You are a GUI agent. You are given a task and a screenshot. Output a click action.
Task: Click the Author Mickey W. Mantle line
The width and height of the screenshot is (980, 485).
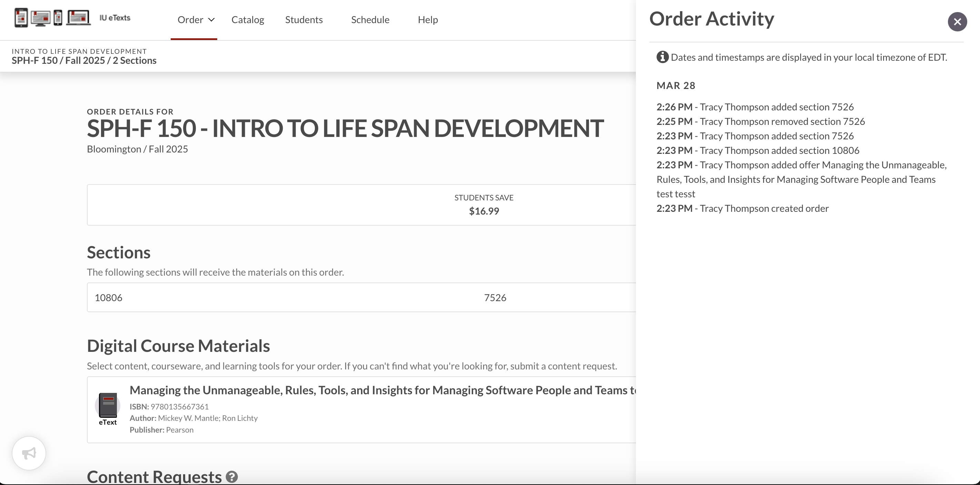[194, 418]
